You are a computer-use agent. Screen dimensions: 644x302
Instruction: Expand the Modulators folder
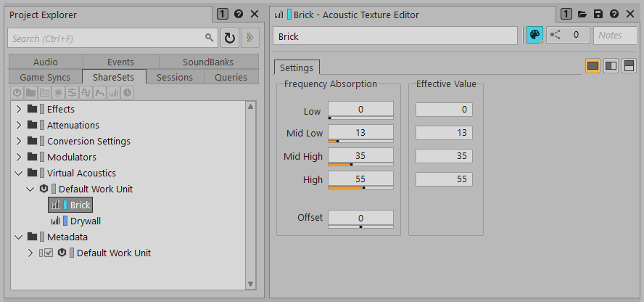pyautogui.click(x=19, y=157)
